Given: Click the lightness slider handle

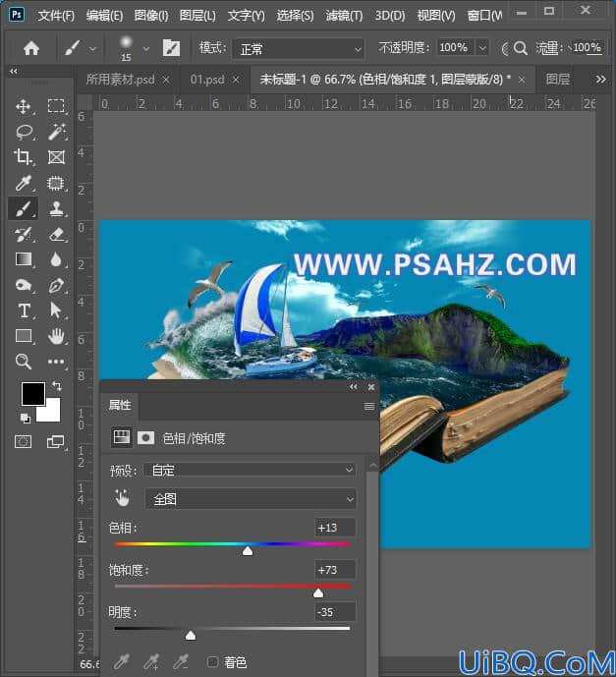Looking at the screenshot, I should (191, 635).
